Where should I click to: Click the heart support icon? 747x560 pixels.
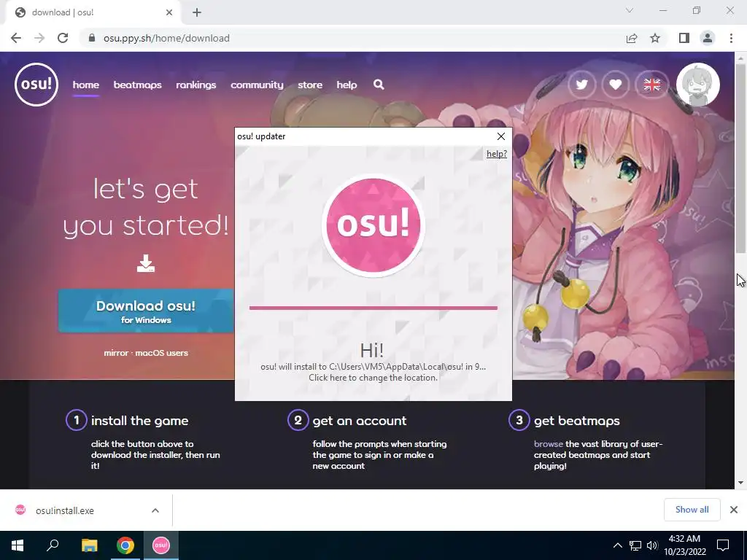coord(616,85)
